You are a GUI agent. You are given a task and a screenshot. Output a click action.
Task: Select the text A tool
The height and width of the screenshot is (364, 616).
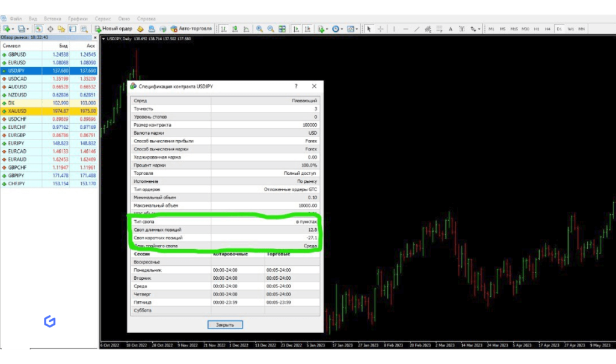coord(451,29)
